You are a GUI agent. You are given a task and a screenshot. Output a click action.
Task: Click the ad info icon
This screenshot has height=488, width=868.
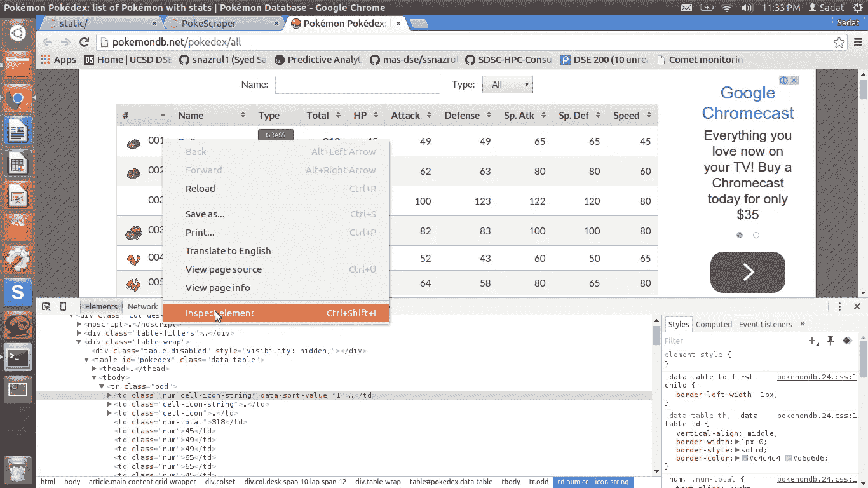click(x=784, y=80)
